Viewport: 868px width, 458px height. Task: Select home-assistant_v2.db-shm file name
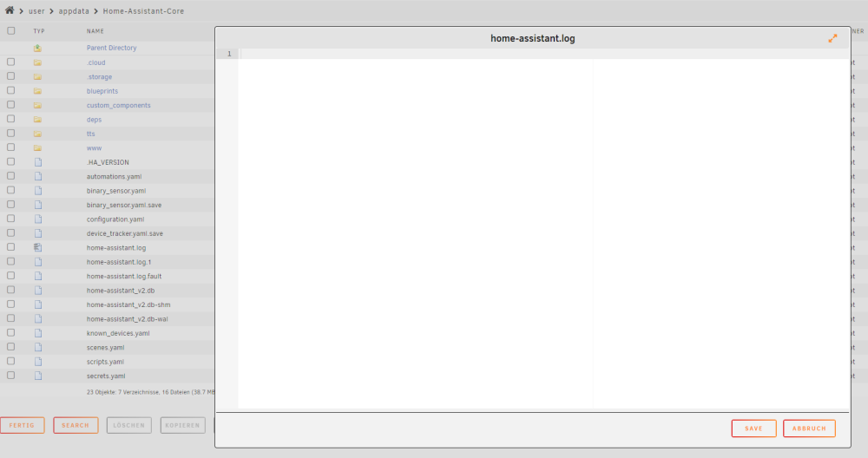[128, 304]
